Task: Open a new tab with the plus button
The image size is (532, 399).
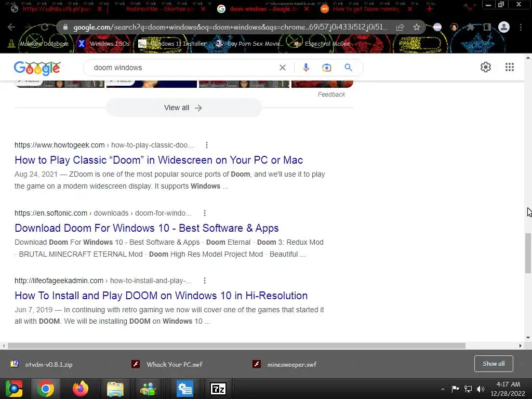Action: pos(430,9)
